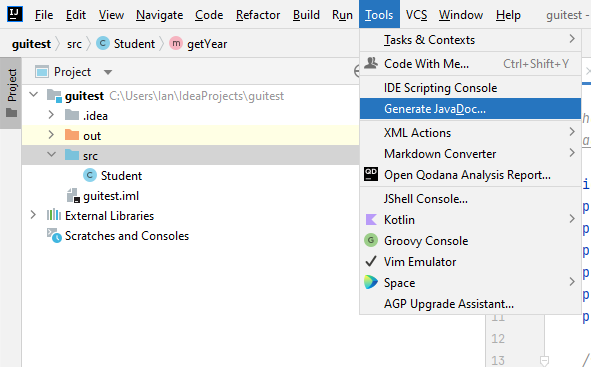Viewport: 591px width, 367px height.
Task: Toggle the Project tool window sidebar tab
Action: 11,93
